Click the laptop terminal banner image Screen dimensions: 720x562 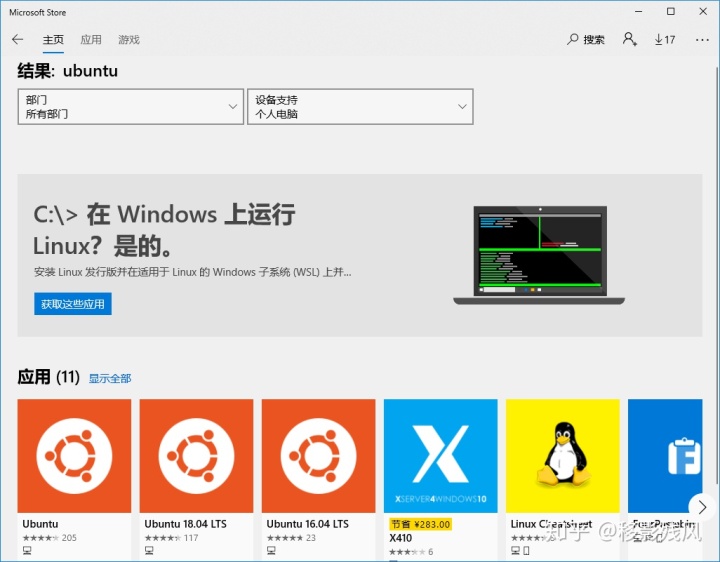539,255
